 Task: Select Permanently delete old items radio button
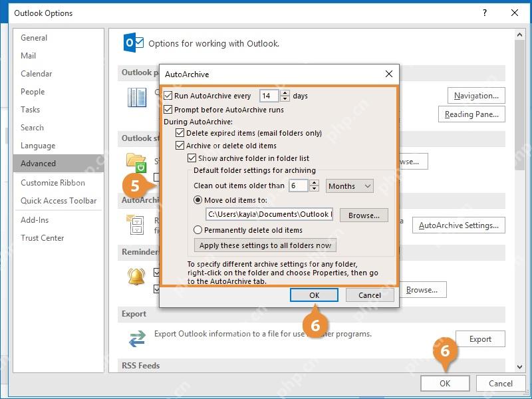198,229
